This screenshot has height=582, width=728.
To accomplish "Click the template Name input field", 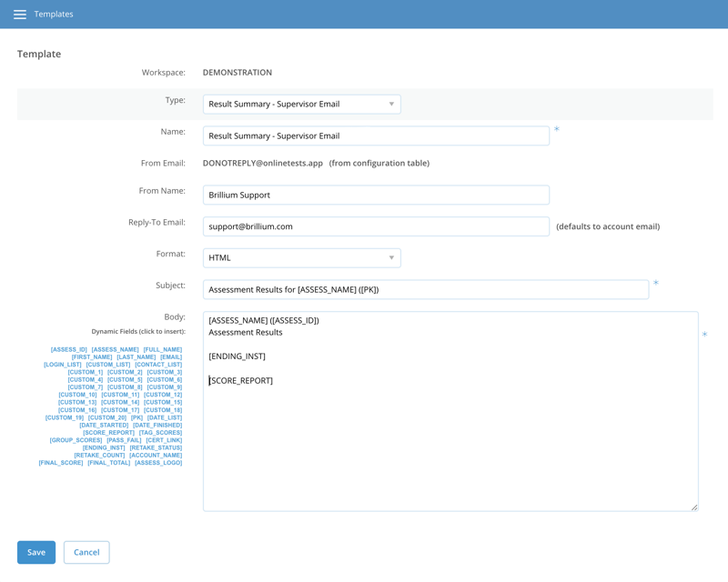I will [x=376, y=136].
